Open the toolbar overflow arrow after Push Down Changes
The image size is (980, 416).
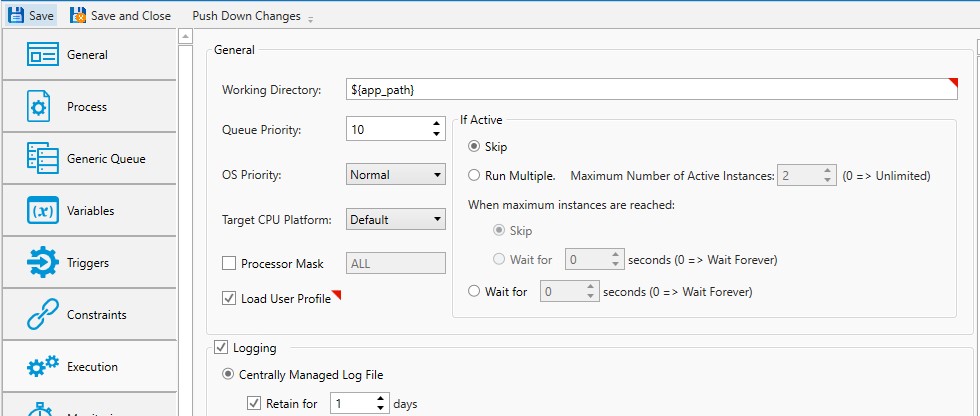[310, 19]
